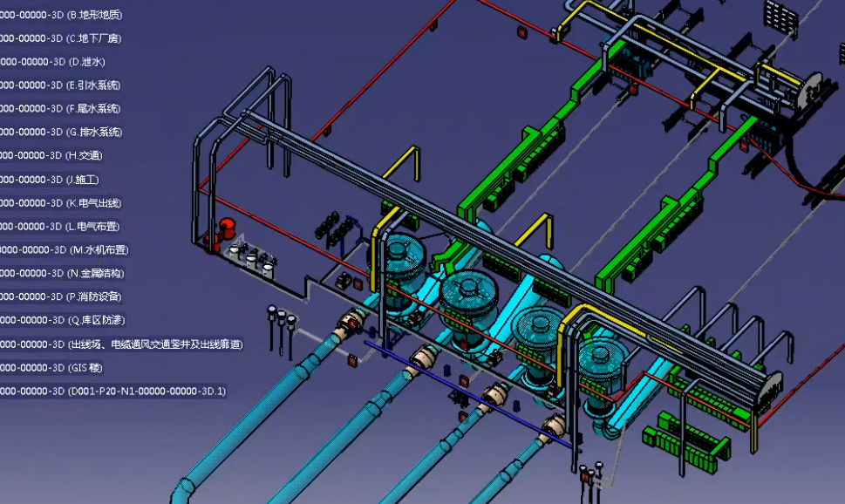Select the C.地下厂房 tree node
845x504 pixels.
[60, 38]
